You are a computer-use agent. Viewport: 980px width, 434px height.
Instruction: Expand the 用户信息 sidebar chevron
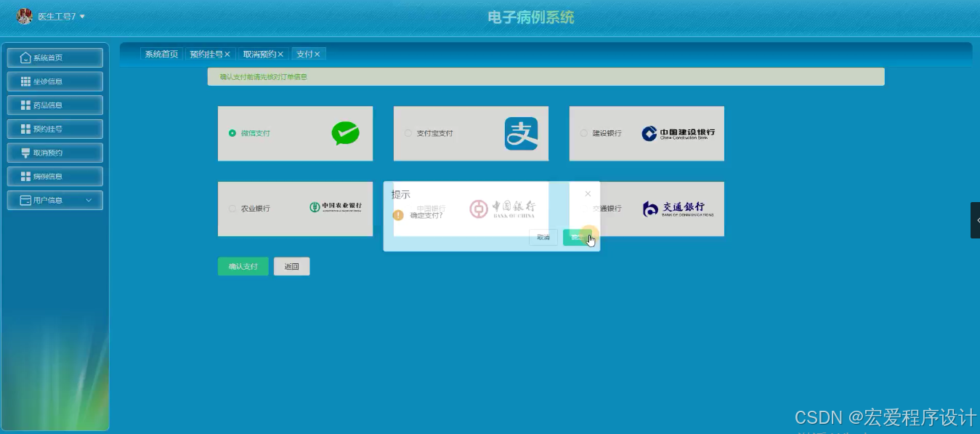(x=89, y=200)
